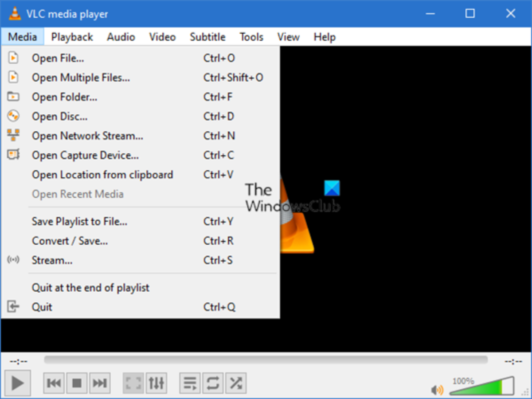
Task: Show extended settings equalizer icon
Action: coord(156,383)
